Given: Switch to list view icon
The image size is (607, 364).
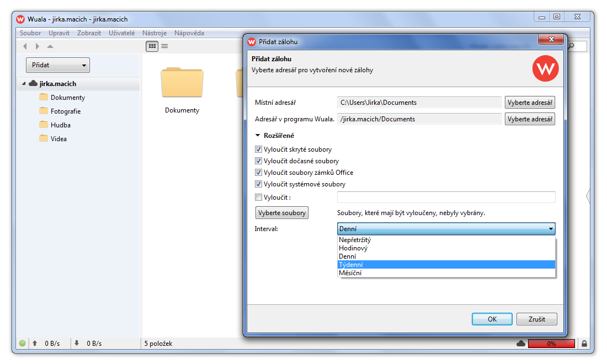Looking at the screenshot, I should (164, 46).
